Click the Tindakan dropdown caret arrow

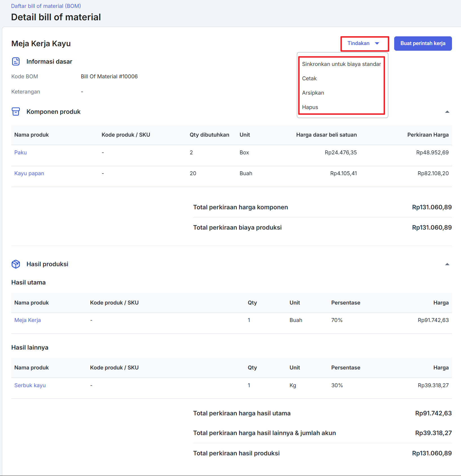[x=377, y=43]
